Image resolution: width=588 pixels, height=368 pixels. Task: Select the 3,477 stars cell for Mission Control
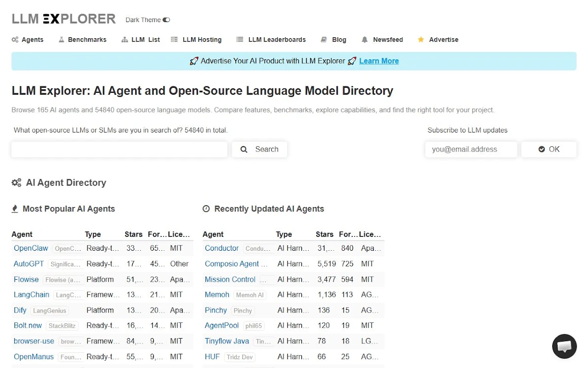click(x=327, y=279)
